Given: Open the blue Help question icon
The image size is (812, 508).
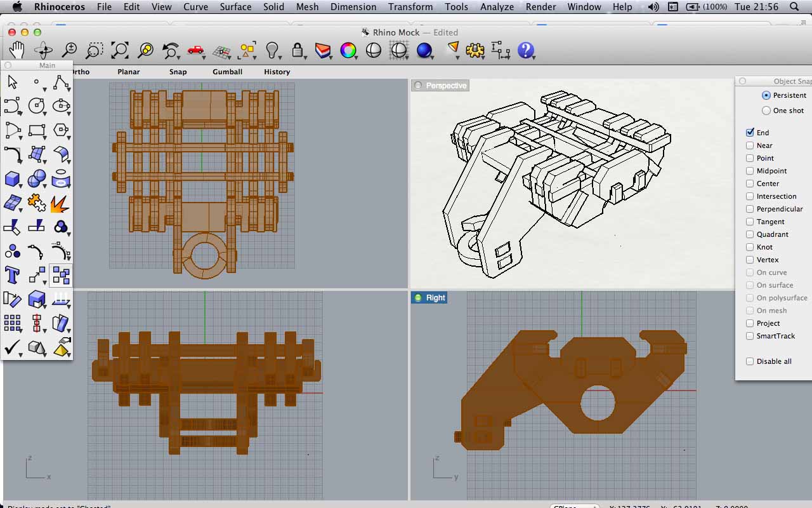Looking at the screenshot, I should 526,50.
